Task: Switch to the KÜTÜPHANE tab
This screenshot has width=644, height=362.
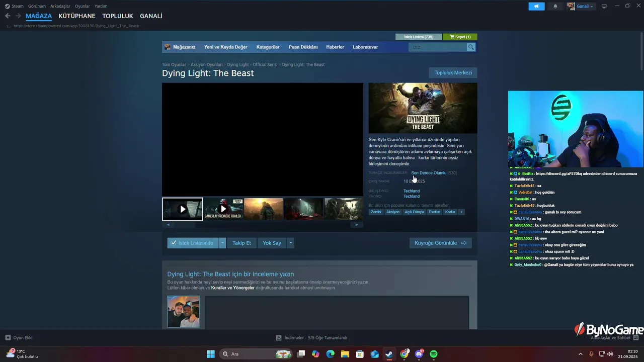Action: [77, 16]
